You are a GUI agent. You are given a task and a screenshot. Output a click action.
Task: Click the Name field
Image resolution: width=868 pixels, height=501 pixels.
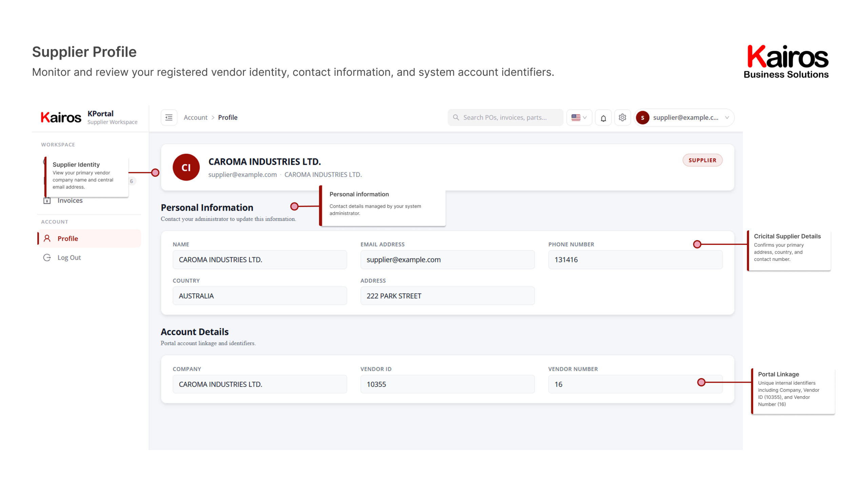point(260,259)
